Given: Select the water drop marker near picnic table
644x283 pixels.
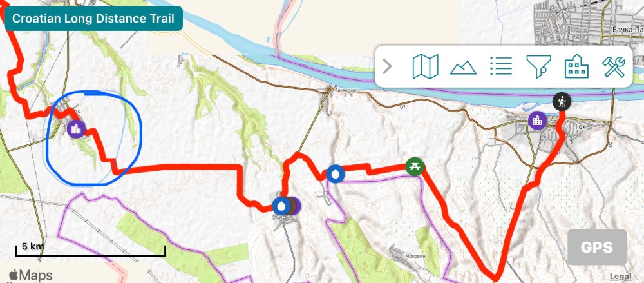Looking at the screenshot, I should (336, 173).
